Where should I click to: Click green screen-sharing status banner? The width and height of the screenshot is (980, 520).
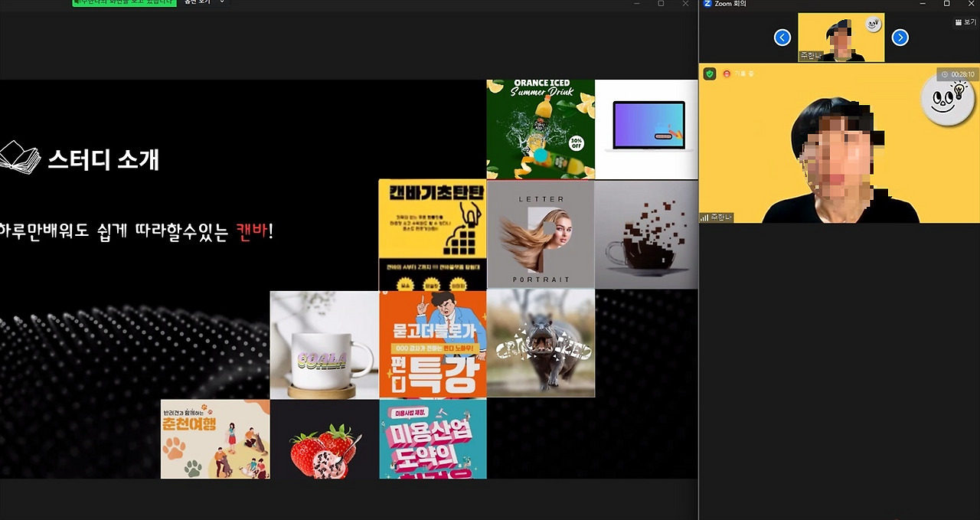coord(124,2)
